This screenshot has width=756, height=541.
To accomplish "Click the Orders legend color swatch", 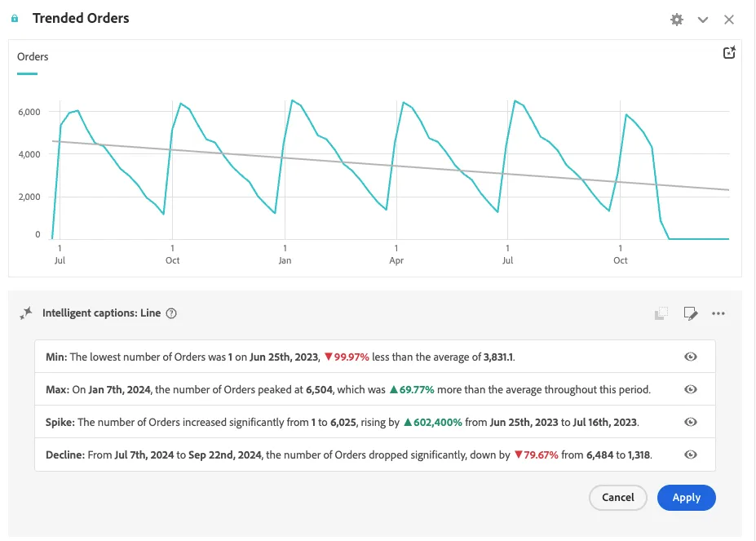I will [x=27, y=73].
